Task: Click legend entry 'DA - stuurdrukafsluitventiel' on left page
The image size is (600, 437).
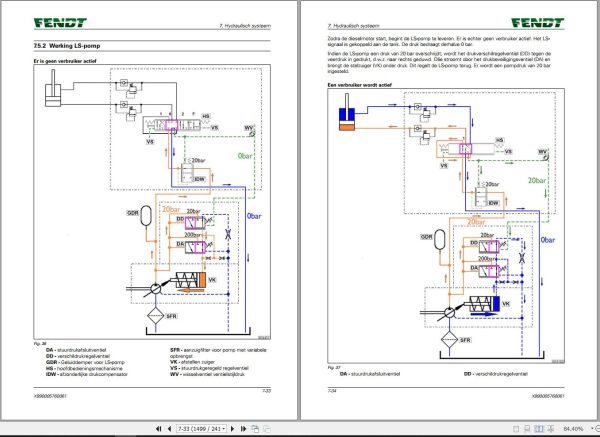Action: (76, 350)
